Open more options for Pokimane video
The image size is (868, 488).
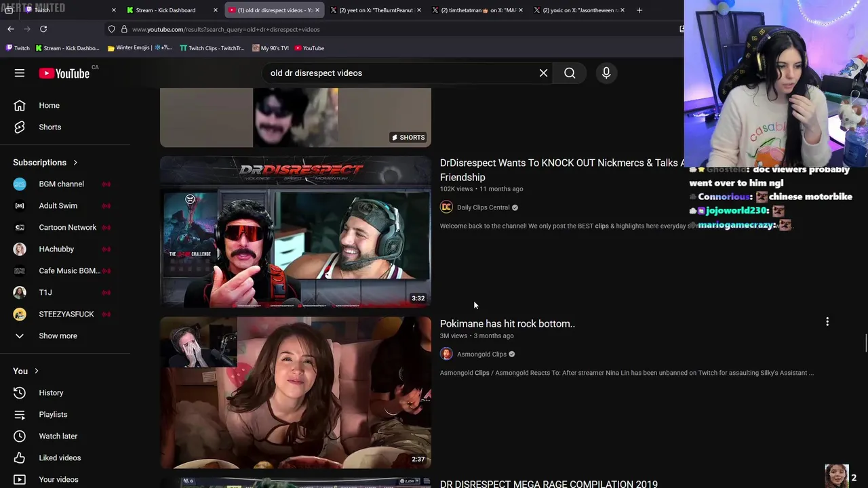point(827,322)
